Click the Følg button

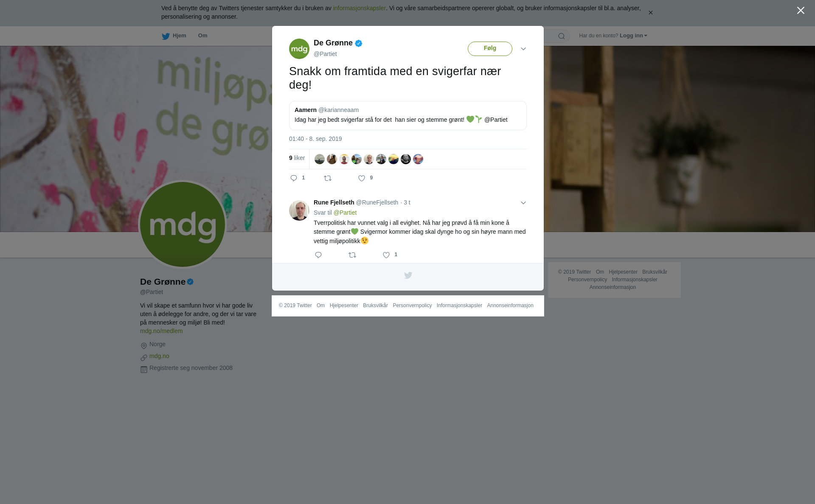[x=490, y=49]
